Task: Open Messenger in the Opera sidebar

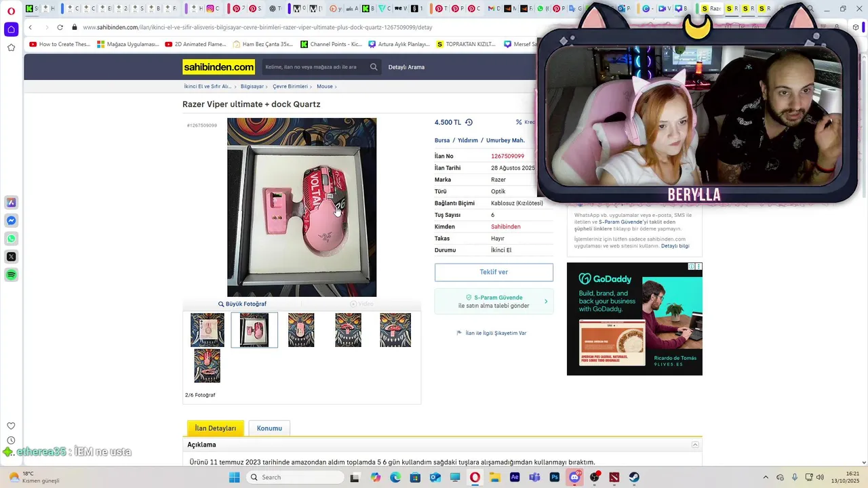Action: 11,221
